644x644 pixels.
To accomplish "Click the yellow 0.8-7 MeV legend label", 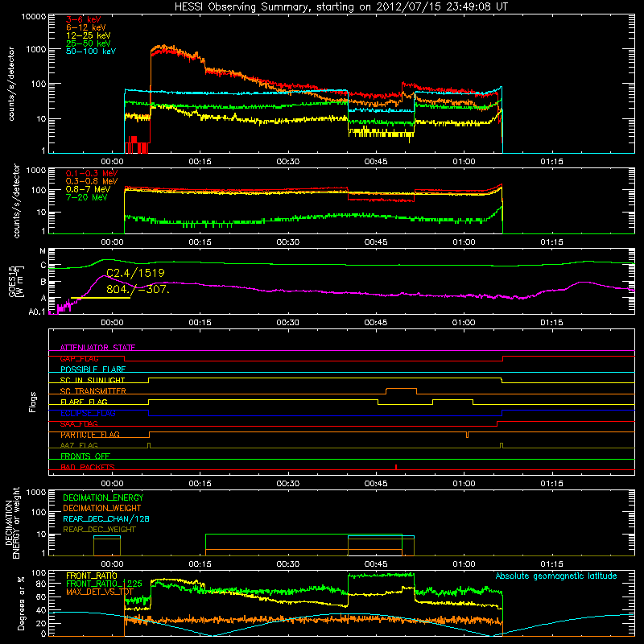I will pos(88,189).
